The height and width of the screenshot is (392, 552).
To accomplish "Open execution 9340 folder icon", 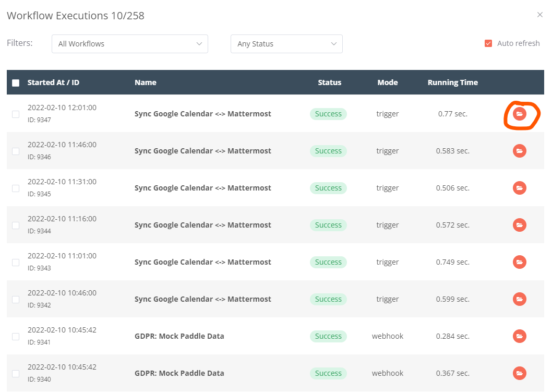I will pos(519,373).
